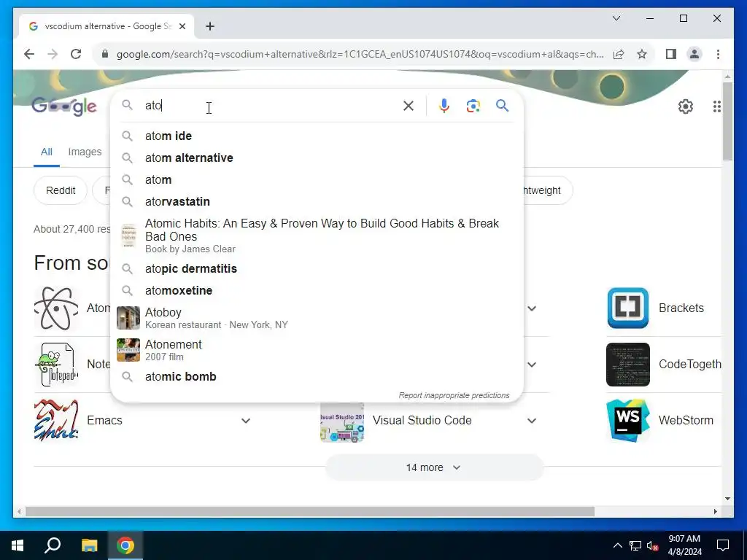This screenshot has width=747, height=560.
Task: Click the Brackets logo icon
Action: [628, 308]
